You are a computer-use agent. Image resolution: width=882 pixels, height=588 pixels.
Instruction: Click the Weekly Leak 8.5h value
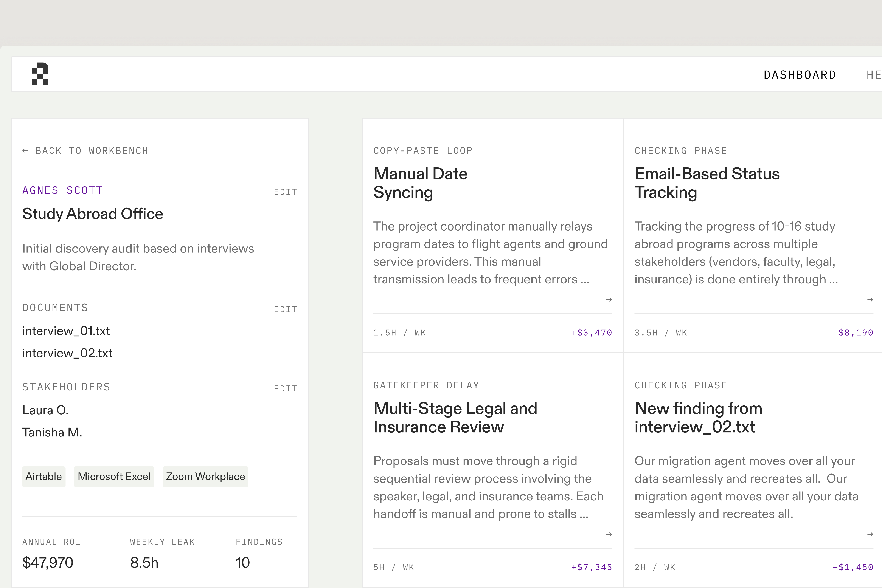(x=144, y=563)
